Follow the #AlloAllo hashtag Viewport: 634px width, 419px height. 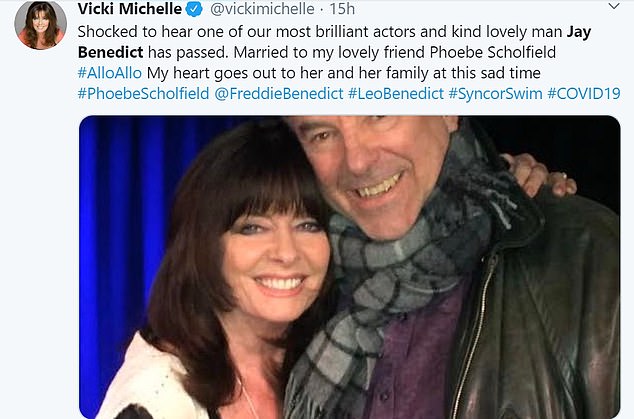click(x=110, y=73)
